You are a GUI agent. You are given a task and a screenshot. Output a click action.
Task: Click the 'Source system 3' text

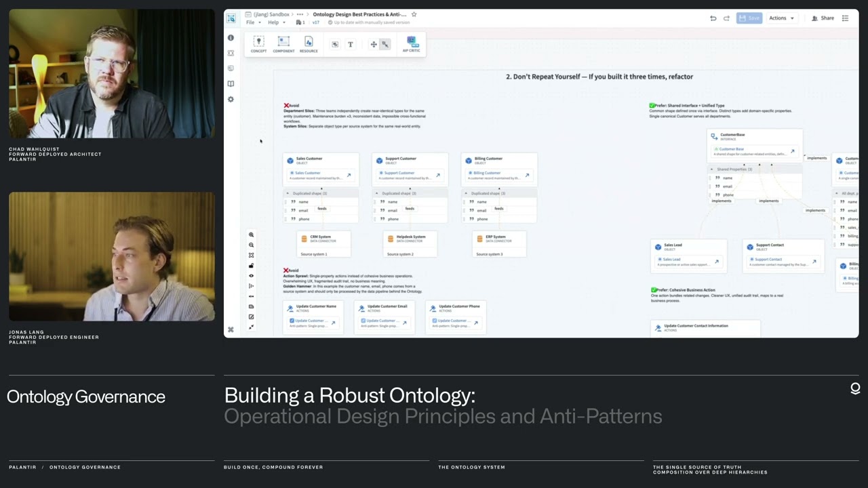click(489, 254)
